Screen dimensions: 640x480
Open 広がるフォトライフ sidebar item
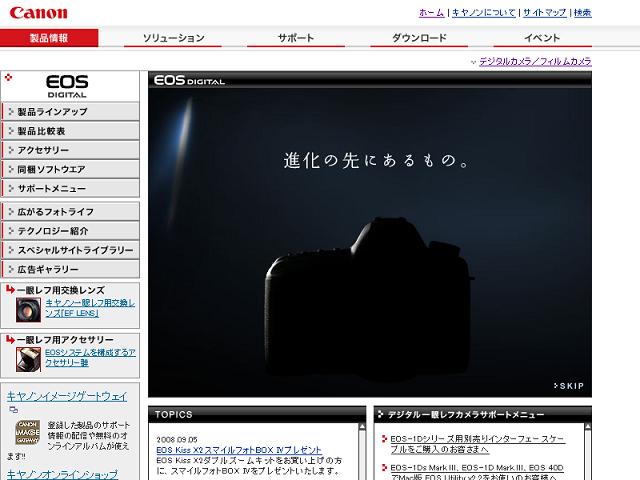(70, 211)
